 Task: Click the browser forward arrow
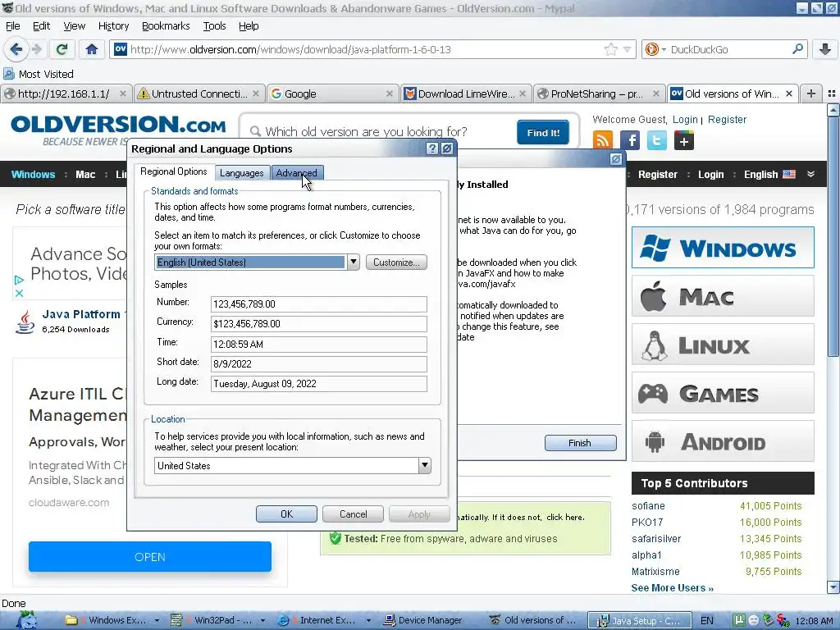pyautogui.click(x=37, y=49)
